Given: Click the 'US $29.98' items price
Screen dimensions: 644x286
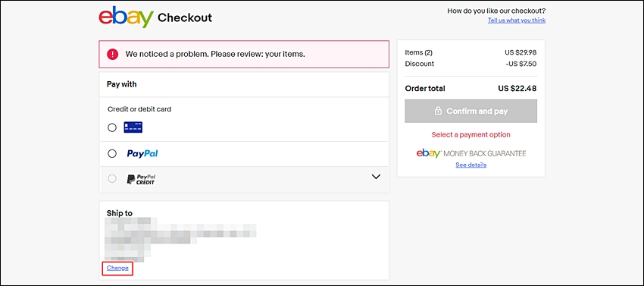Looking at the screenshot, I should tap(521, 52).
